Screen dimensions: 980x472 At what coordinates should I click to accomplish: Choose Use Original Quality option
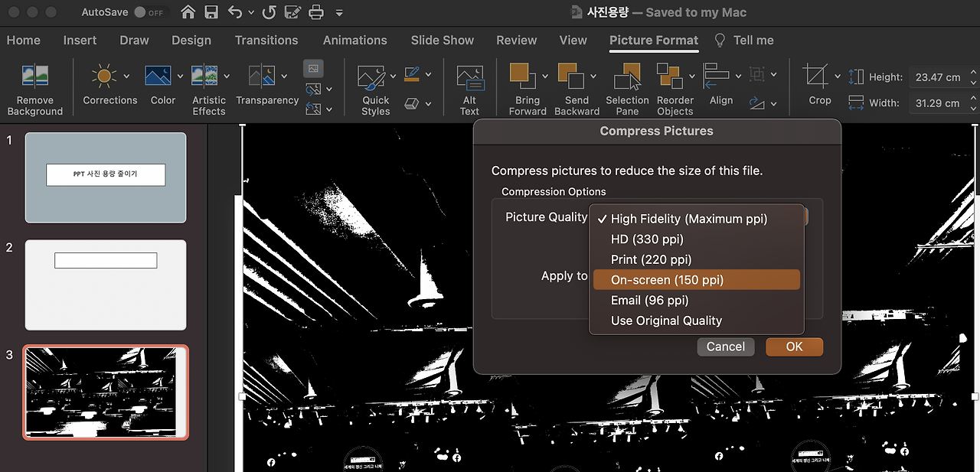697,321
